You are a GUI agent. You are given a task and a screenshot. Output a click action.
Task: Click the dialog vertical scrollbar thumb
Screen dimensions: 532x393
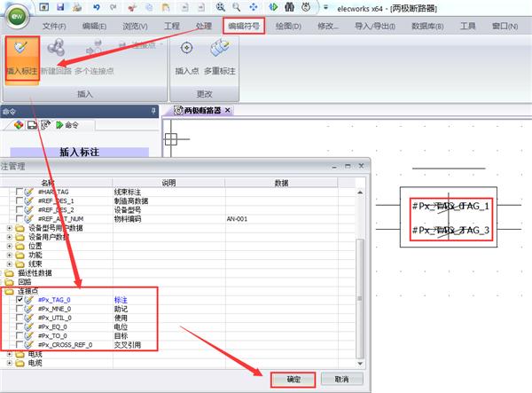coord(360,299)
